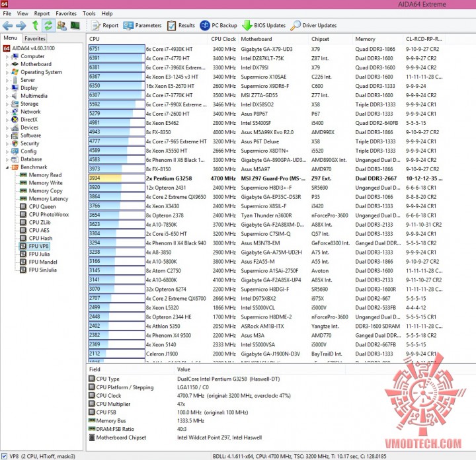Select the Memory Read benchmark

[45, 175]
